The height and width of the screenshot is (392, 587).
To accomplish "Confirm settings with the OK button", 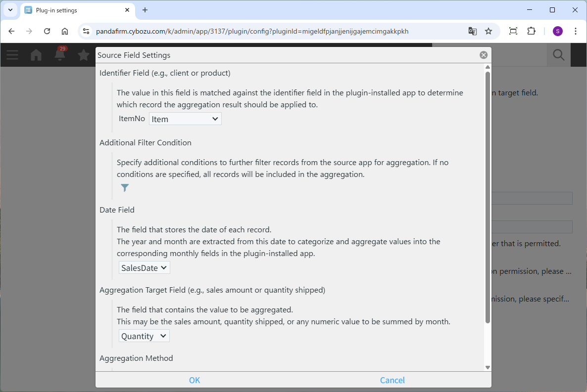I will [195, 380].
